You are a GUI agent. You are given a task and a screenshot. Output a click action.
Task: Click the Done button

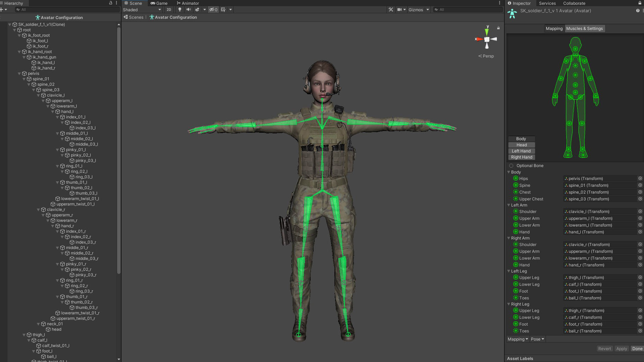point(637,349)
